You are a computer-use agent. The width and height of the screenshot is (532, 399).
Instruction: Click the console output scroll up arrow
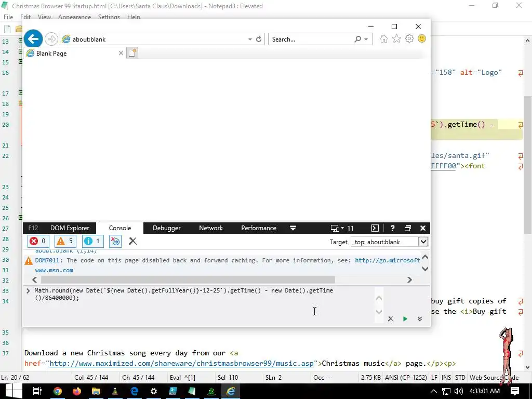pos(425,257)
